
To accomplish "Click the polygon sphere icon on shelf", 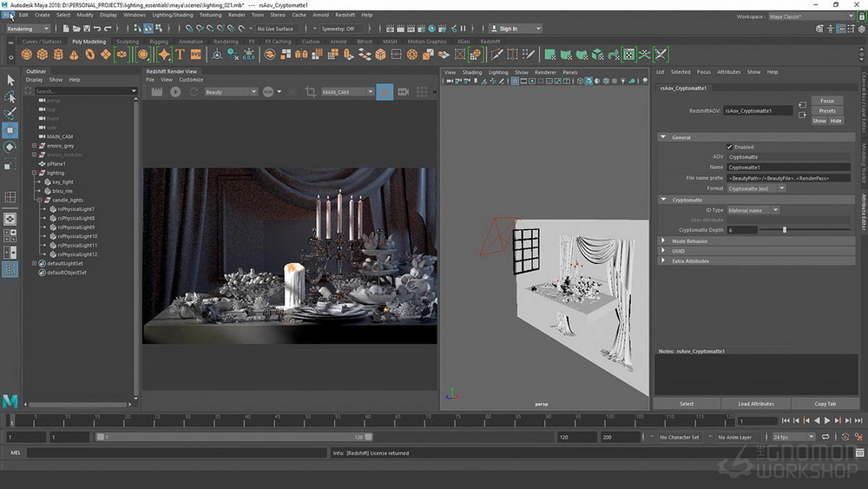I will pos(27,54).
